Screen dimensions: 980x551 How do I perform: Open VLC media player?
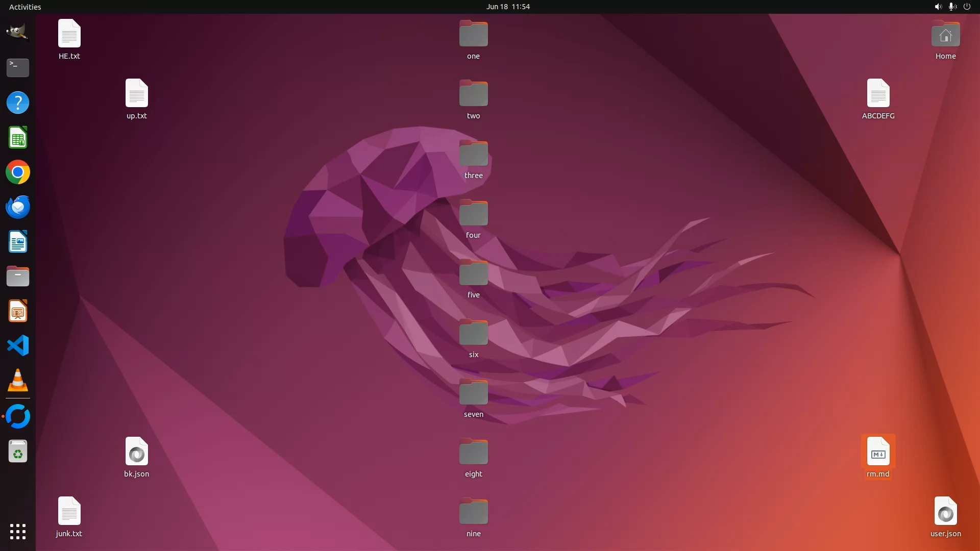[17, 381]
